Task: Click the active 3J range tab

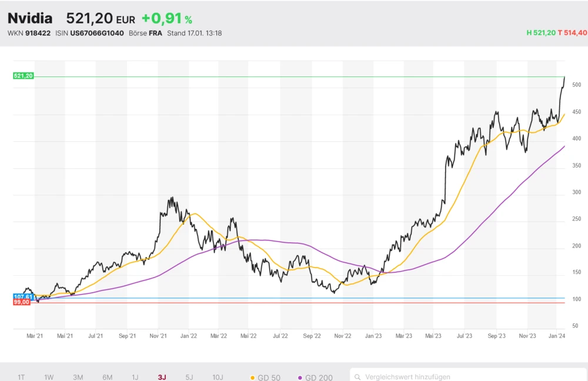Action: click(162, 377)
